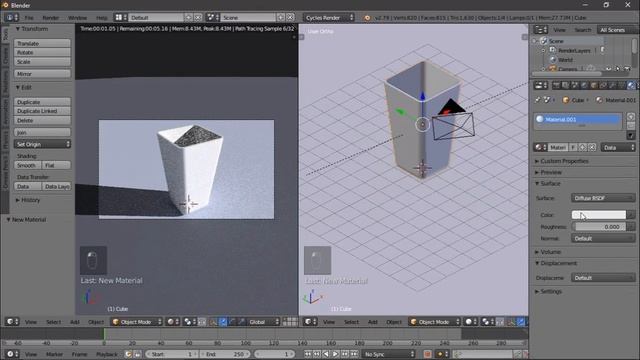
Task: Open the Help menu
Action: pyautogui.click(x=101, y=18)
